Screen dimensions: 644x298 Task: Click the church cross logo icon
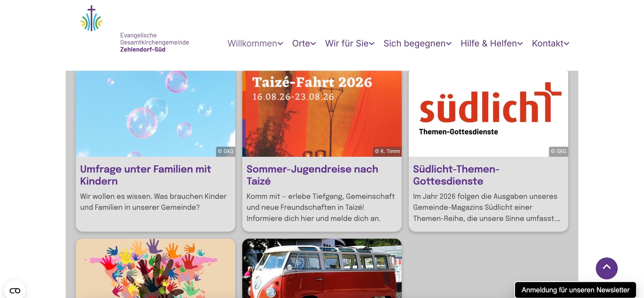pos(92,18)
